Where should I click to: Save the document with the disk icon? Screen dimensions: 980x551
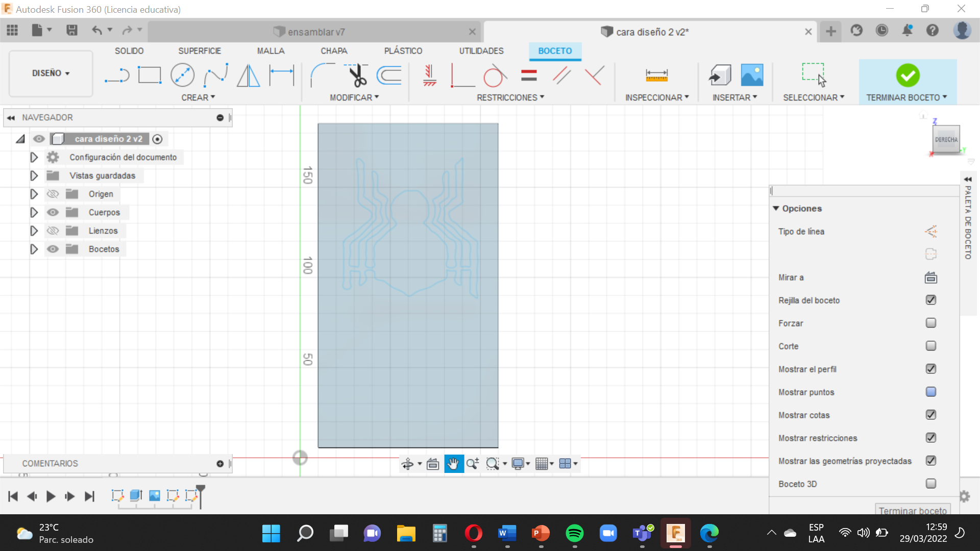(72, 31)
